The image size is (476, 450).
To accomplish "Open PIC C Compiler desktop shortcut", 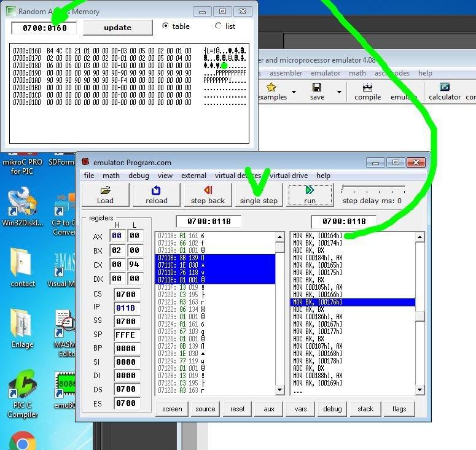I will tap(22, 394).
